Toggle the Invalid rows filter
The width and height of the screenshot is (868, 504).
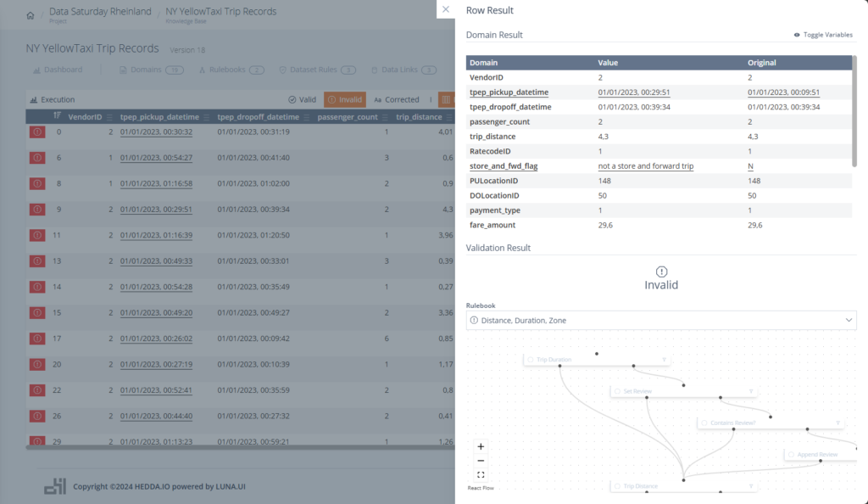click(345, 99)
